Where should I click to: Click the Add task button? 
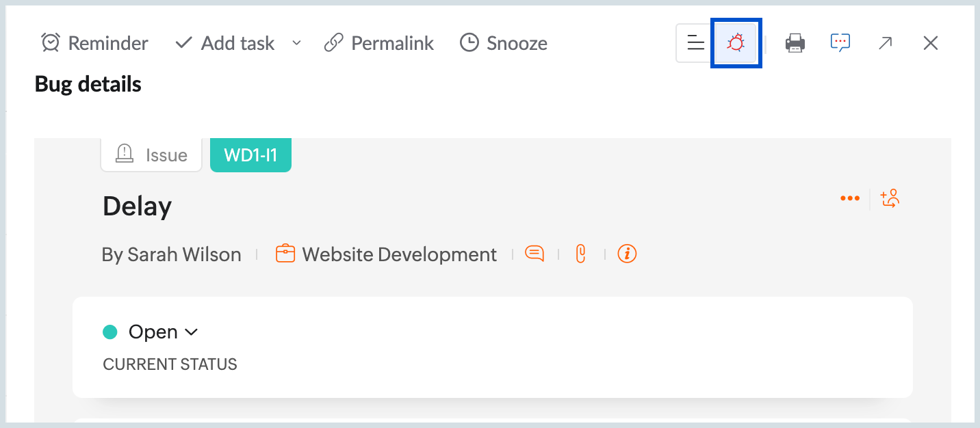(225, 43)
